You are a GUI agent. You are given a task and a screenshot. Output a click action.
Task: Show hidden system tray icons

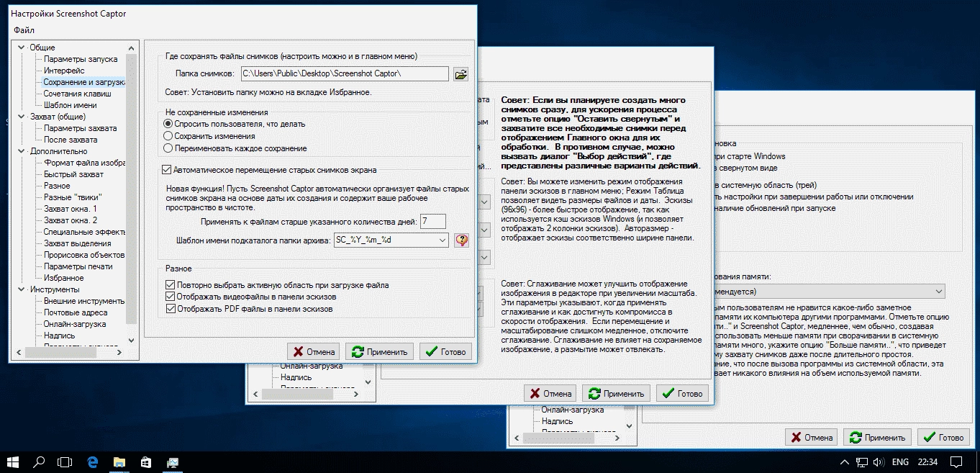[845, 461]
